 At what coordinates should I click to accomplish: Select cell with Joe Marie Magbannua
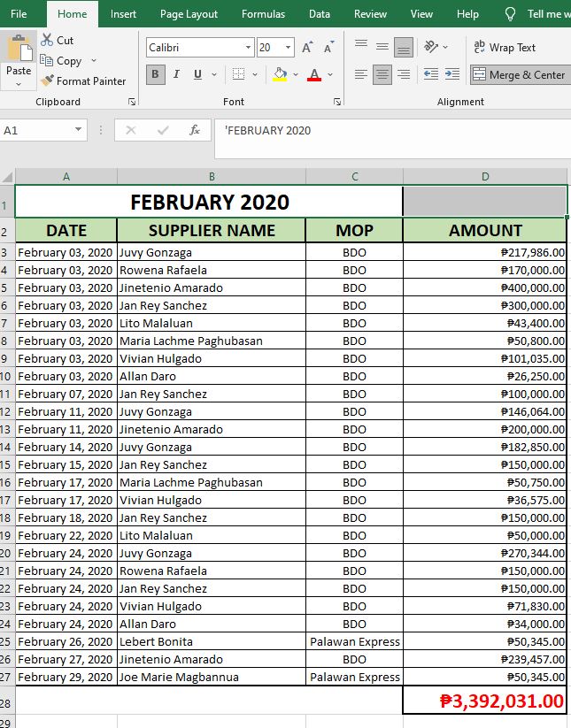212,677
